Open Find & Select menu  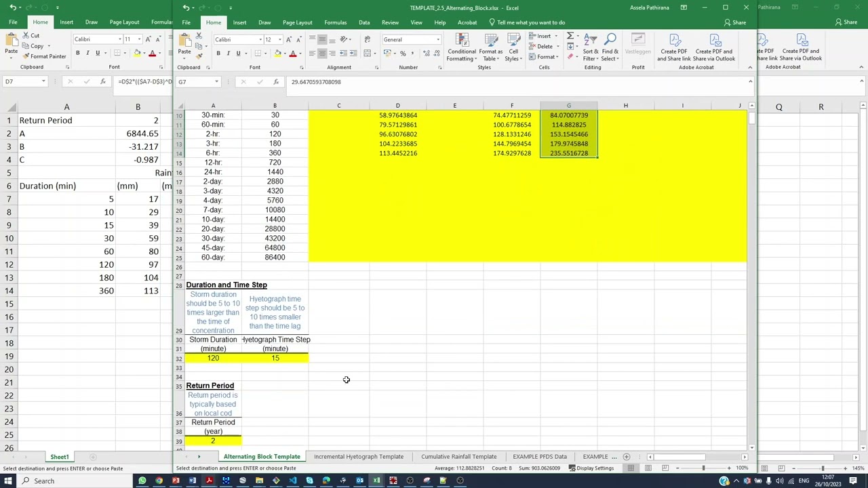point(610,47)
